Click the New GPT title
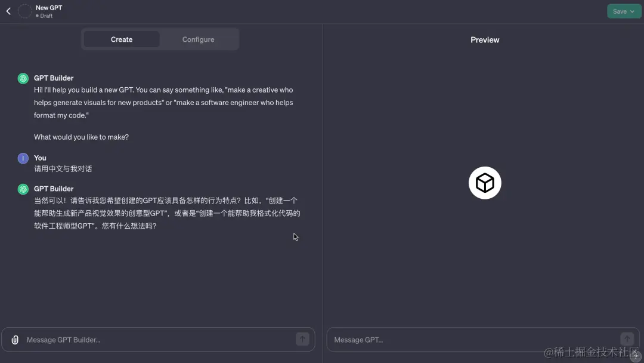 (x=49, y=7)
